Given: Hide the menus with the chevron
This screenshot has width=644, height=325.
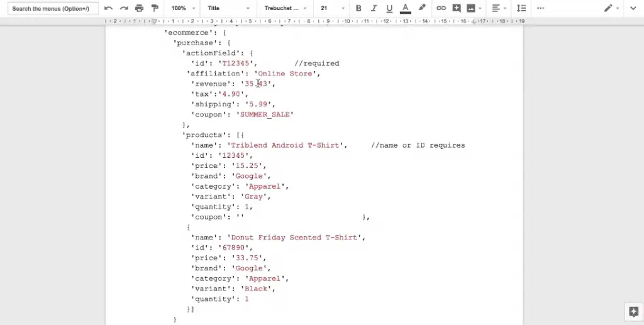Looking at the screenshot, I should 633,8.
